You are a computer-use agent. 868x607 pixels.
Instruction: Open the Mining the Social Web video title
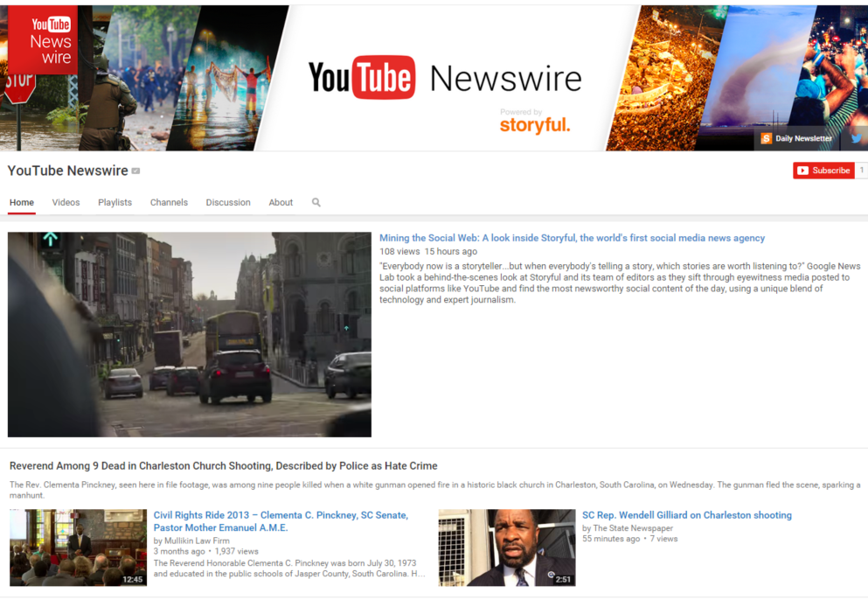tap(572, 238)
